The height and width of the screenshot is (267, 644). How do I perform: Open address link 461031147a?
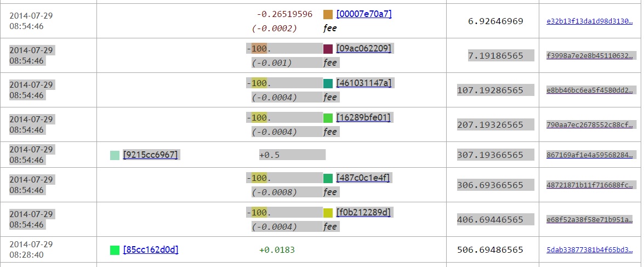click(x=364, y=83)
